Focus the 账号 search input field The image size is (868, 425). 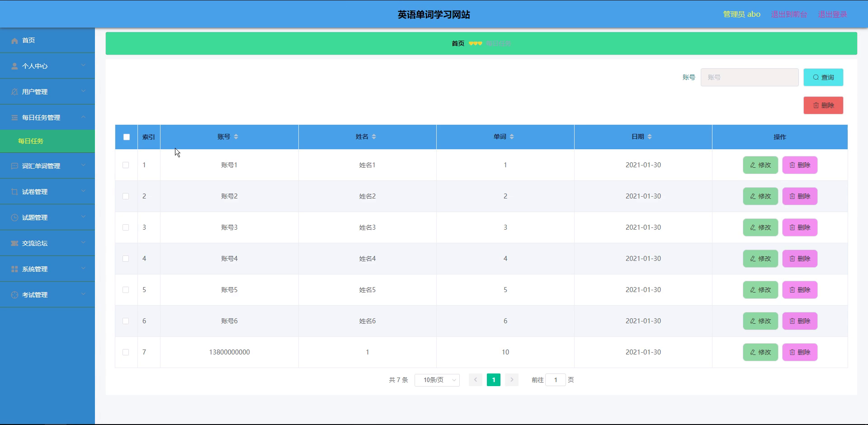click(750, 77)
